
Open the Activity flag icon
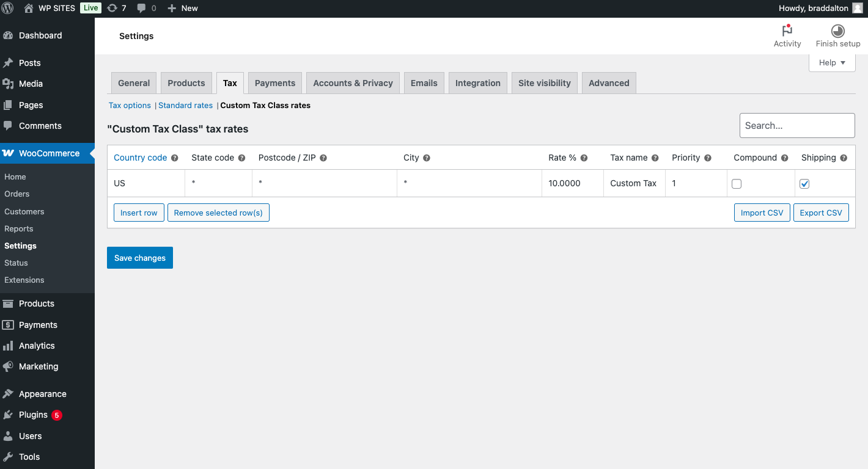point(787,31)
